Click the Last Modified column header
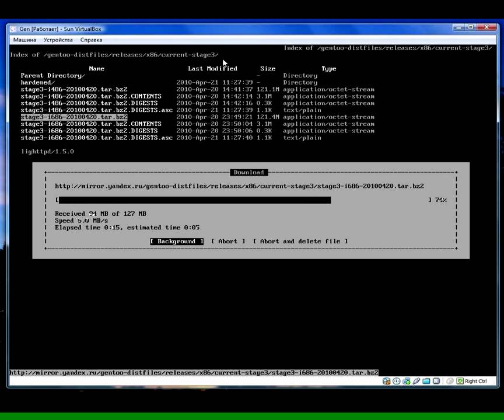Image resolution: width=504 pixels, height=420 pixels. [212, 69]
